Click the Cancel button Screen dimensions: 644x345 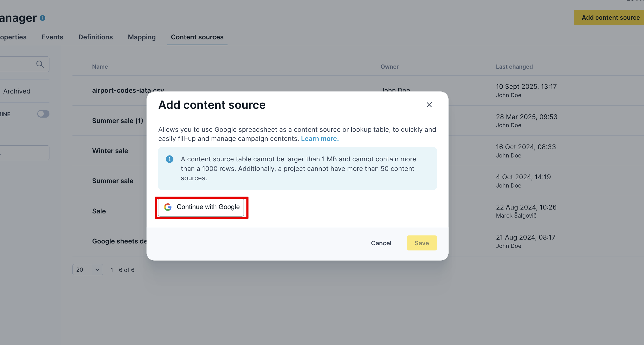point(381,243)
